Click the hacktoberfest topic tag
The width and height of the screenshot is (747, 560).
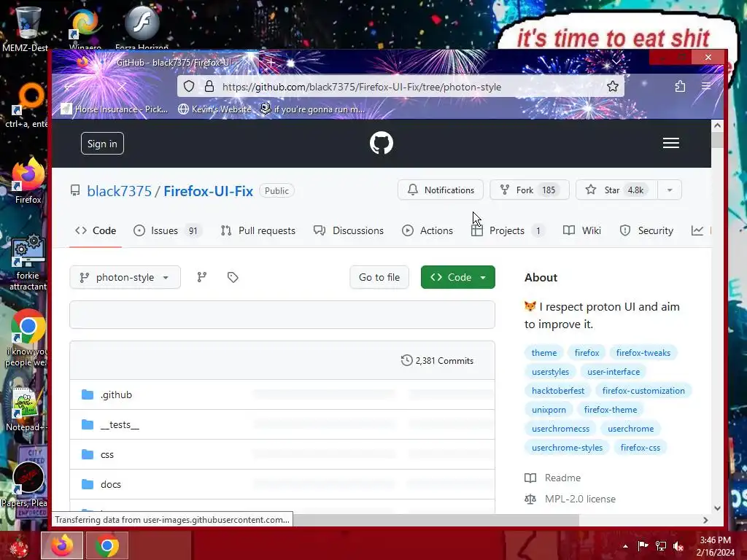558,391
